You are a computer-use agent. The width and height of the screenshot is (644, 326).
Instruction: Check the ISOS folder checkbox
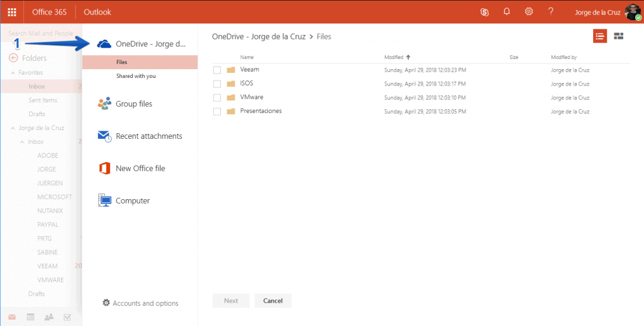pos(217,84)
